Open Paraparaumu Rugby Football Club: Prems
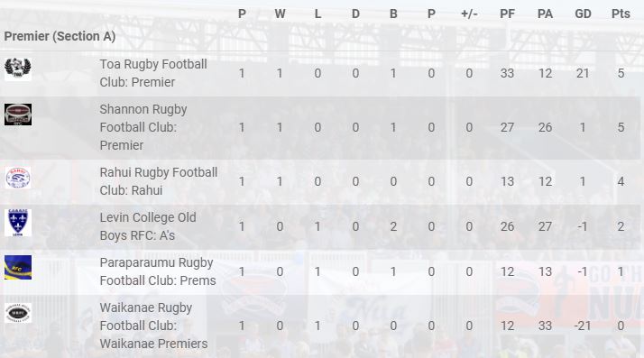644x358 pixels. (x=158, y=271)
